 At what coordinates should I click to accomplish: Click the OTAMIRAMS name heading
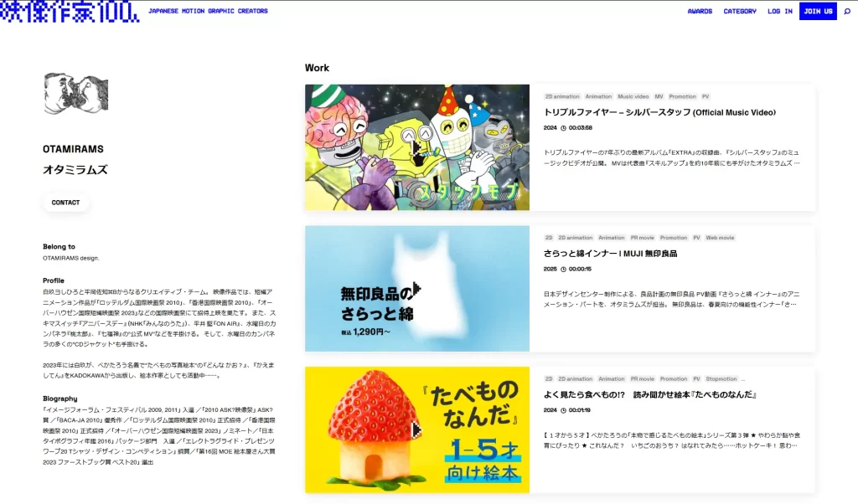(x=74, y=149)
